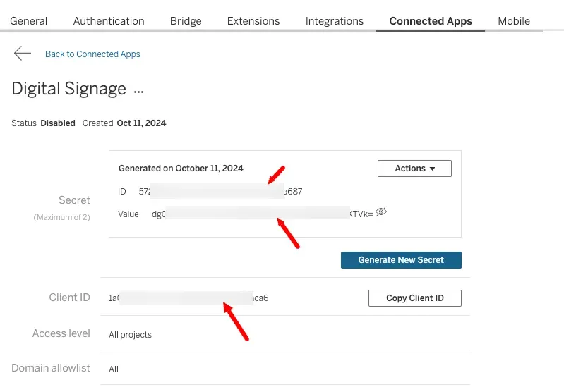
Task: Click the Disabled status text
Action: click(58, 123)
